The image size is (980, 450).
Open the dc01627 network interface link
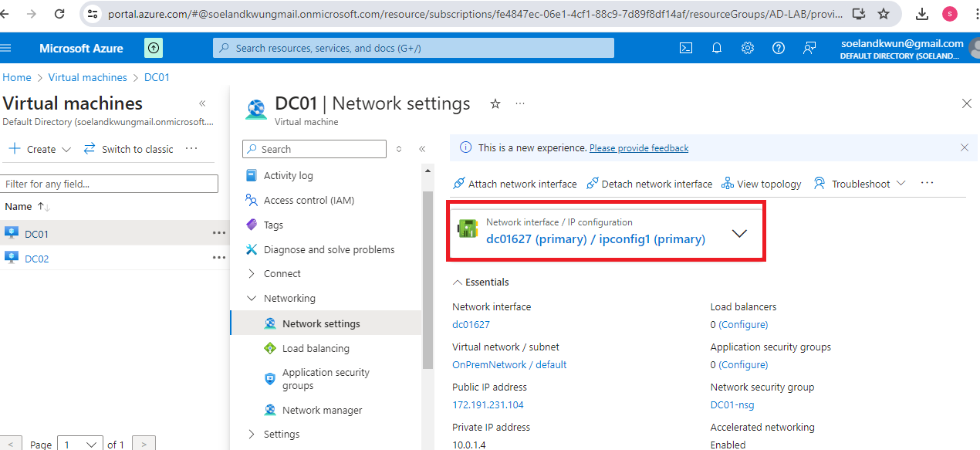(471, 324)
